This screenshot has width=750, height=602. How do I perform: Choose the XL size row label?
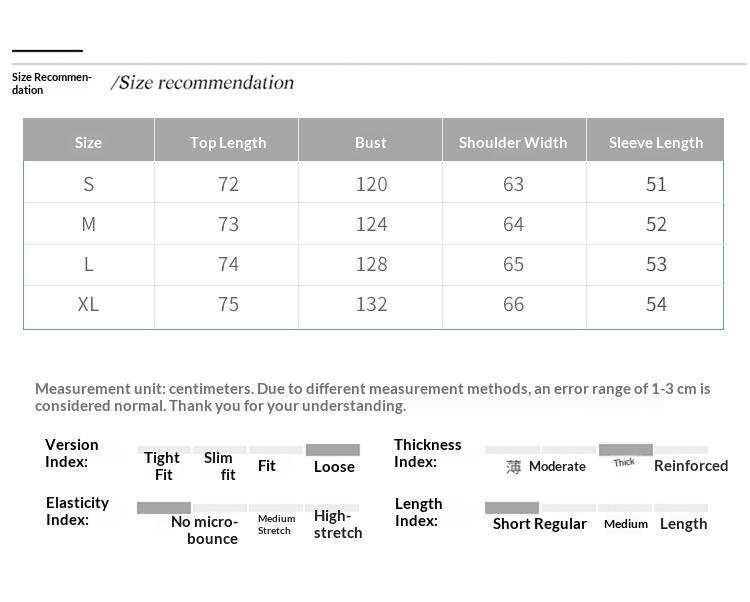88,304
